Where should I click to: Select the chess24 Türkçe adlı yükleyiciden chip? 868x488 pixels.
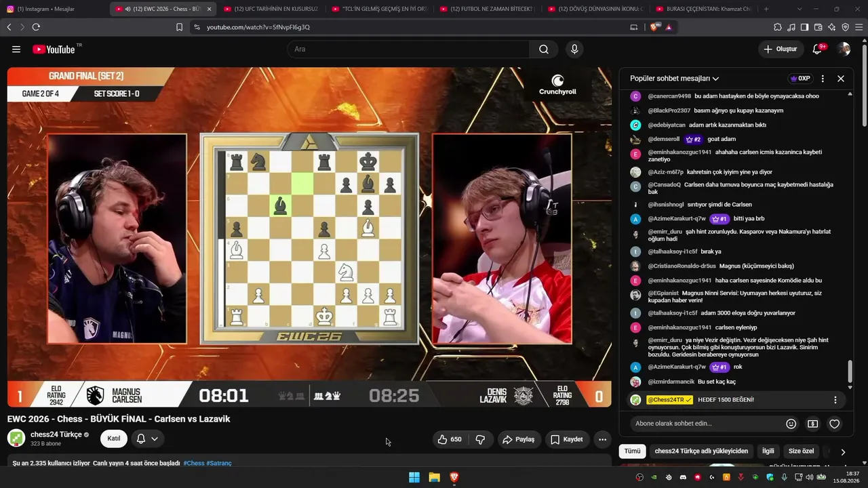(x=701, y=451)
